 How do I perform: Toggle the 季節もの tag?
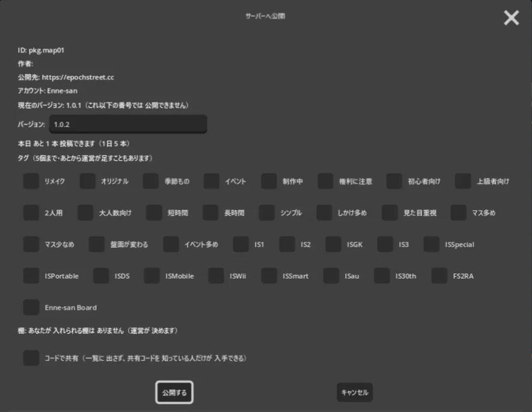[151, 181]
